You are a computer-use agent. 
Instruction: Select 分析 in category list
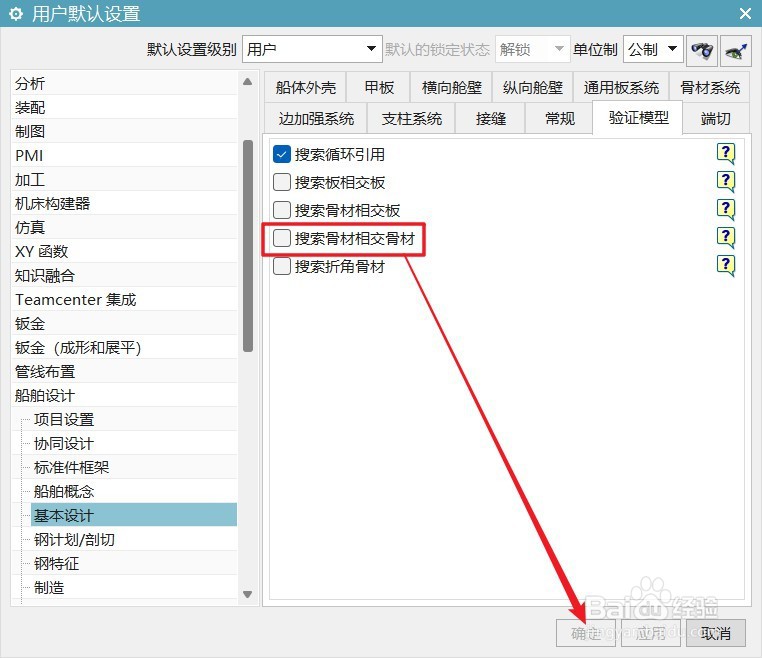[124, 83]
